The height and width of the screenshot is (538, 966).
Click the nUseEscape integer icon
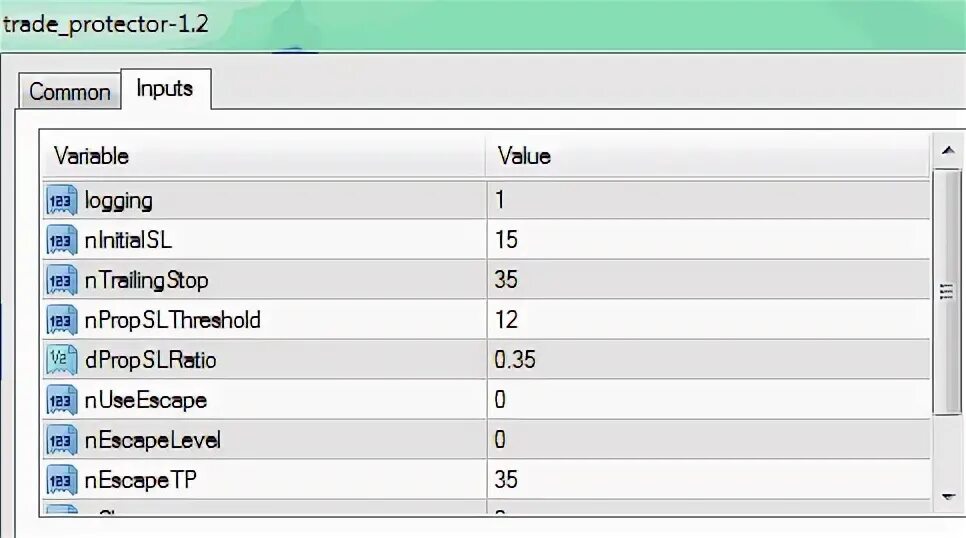tap(61, 401)
